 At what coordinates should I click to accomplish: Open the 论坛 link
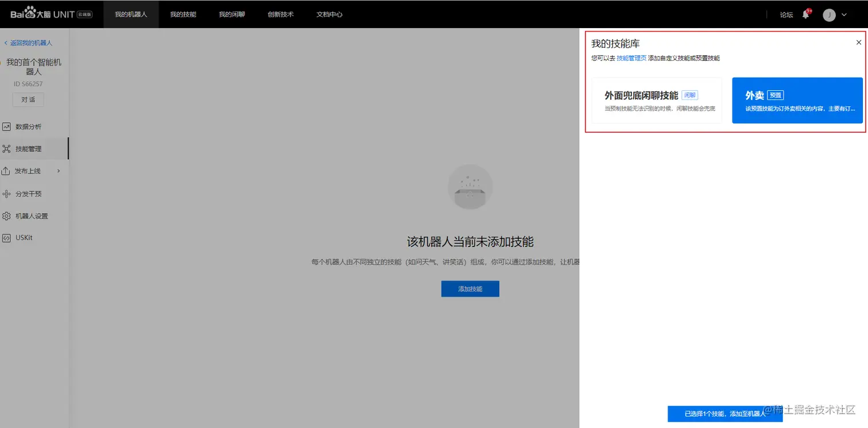(786, 15)
